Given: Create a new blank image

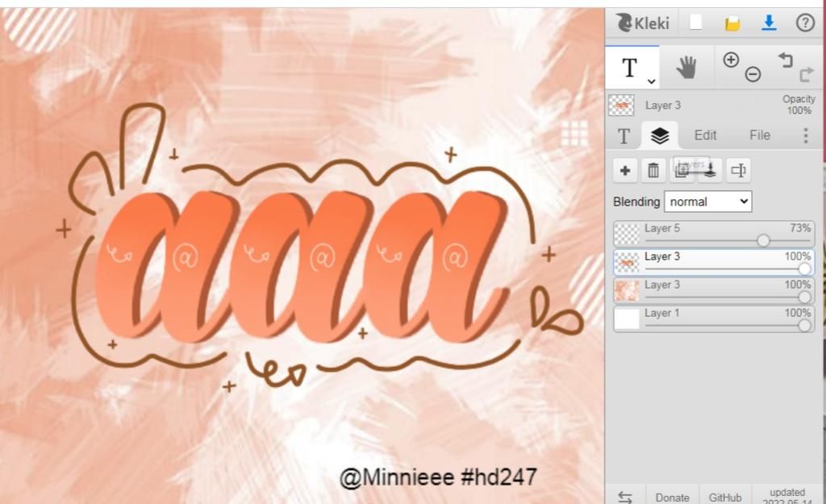Looking at the screenshot, I should tap(695, 23).
